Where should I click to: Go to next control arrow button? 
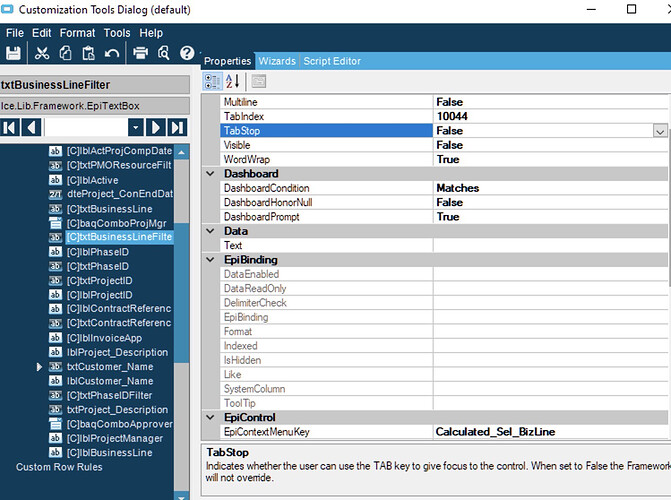coord(156,128)
